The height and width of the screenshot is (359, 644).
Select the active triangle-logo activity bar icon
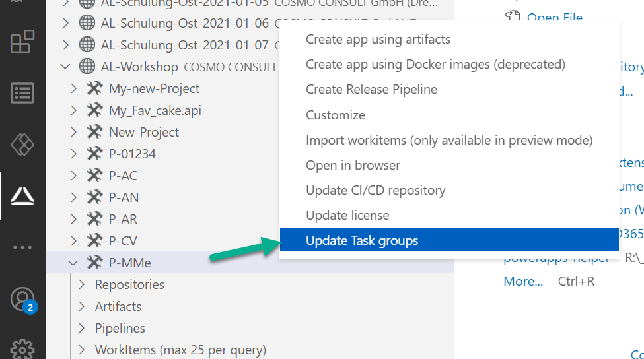pos(22,195)
